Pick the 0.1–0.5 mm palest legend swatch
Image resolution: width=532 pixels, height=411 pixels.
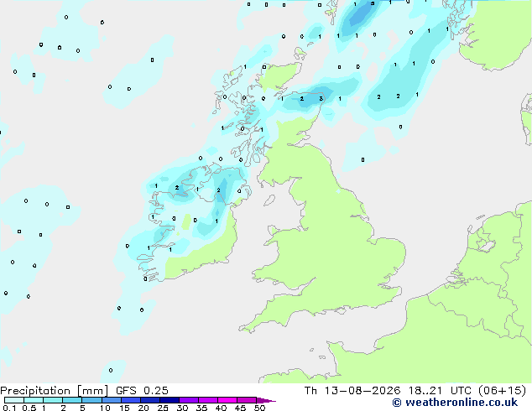tap(14, 400)
